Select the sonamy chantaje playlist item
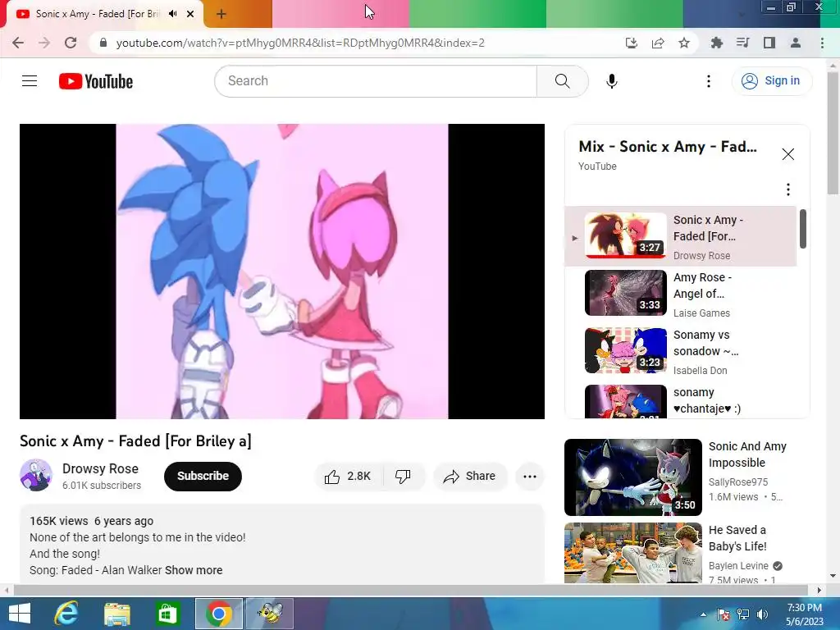 (680, 400)
